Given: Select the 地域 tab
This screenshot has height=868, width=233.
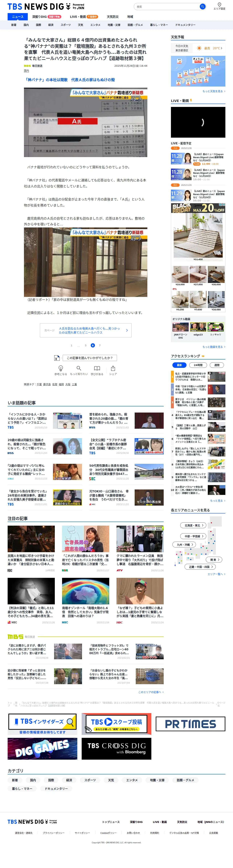Looking at the screenshot, I should [x=130, y=17].
